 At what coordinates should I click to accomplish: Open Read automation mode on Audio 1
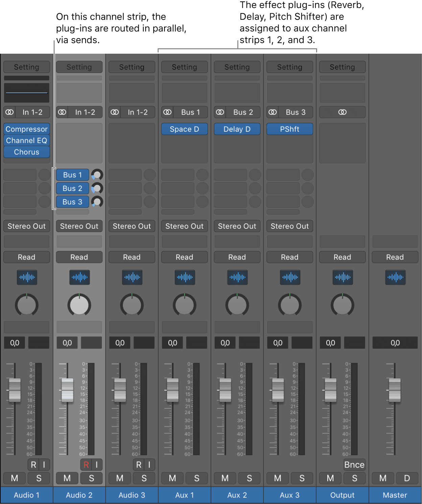click(x=27, y=257)
